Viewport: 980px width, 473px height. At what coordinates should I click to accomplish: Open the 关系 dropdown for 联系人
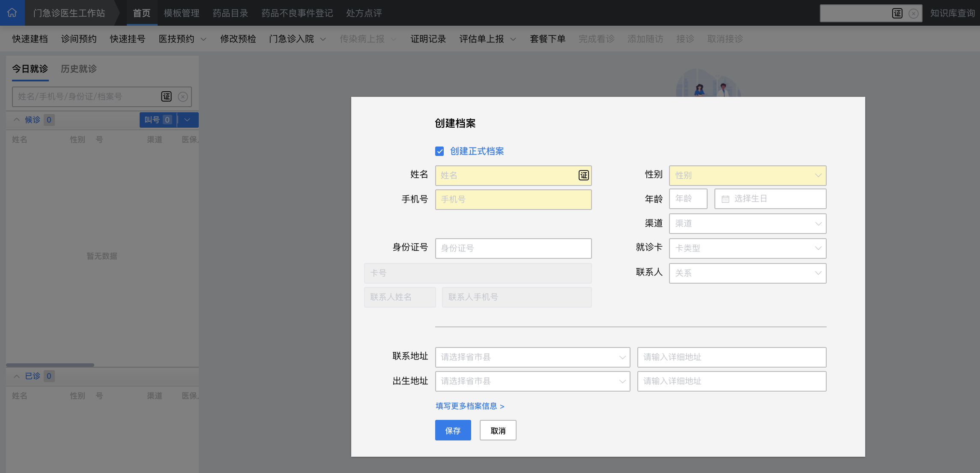pos(747,273)
